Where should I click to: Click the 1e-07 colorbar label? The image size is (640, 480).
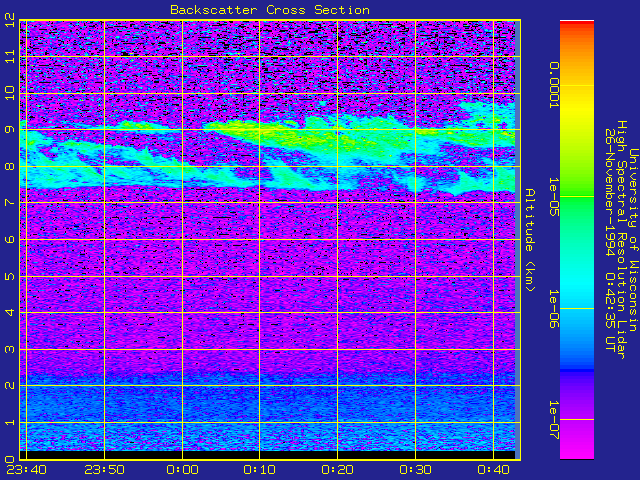tap(554, 420)
